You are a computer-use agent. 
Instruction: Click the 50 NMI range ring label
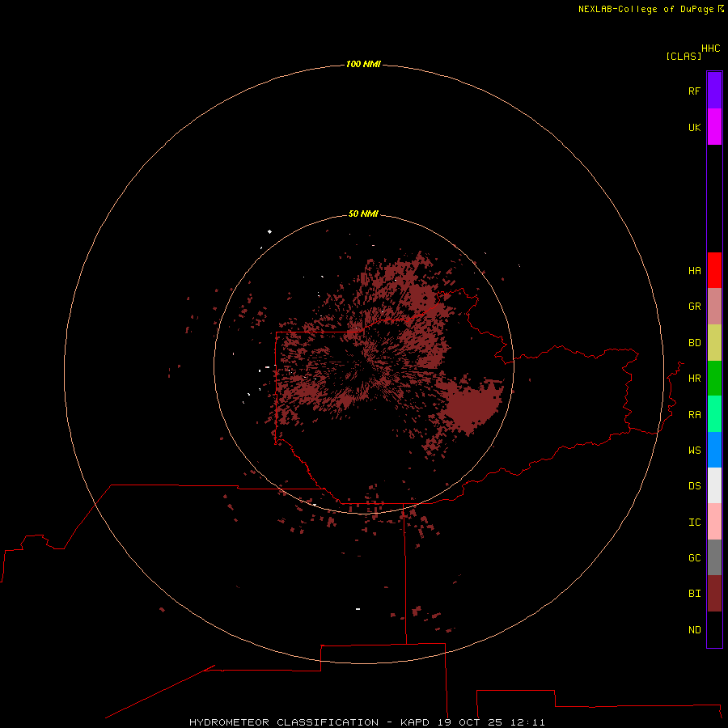[x=363, y=214]
